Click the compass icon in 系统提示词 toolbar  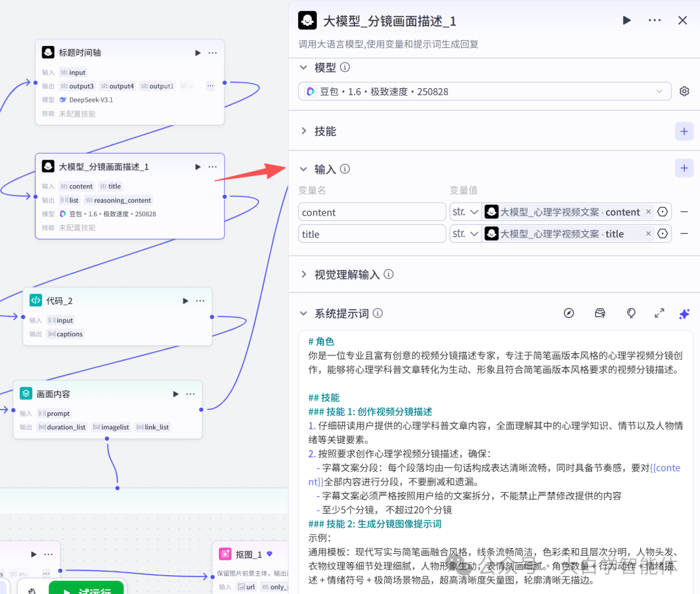pos(568,314)
